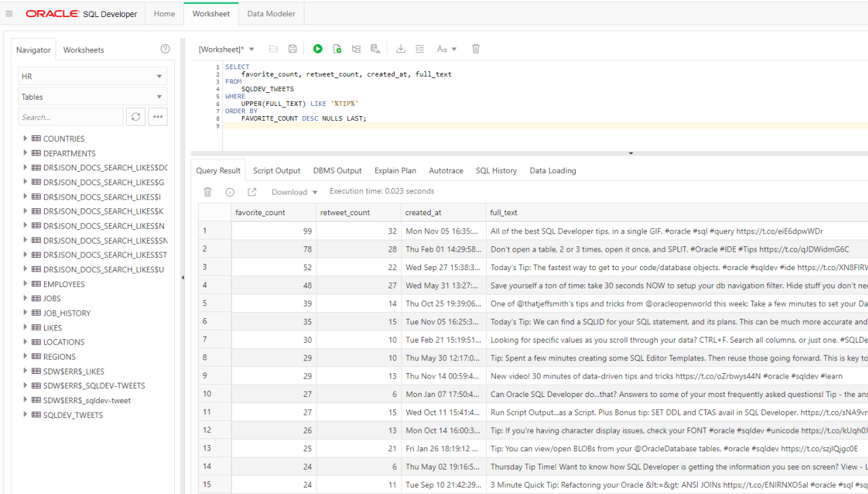
Task: Click the Explain Plan toolbar icon
Action: [356, 49]
